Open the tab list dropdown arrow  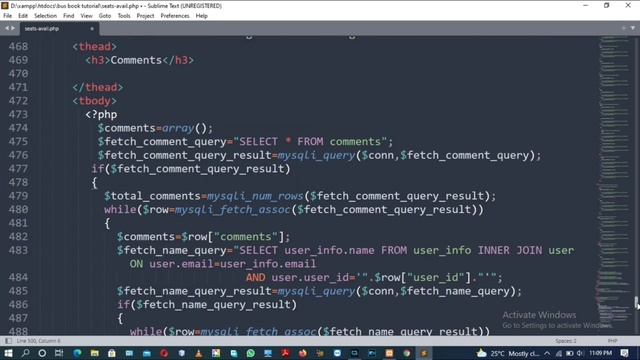point(633,28)
